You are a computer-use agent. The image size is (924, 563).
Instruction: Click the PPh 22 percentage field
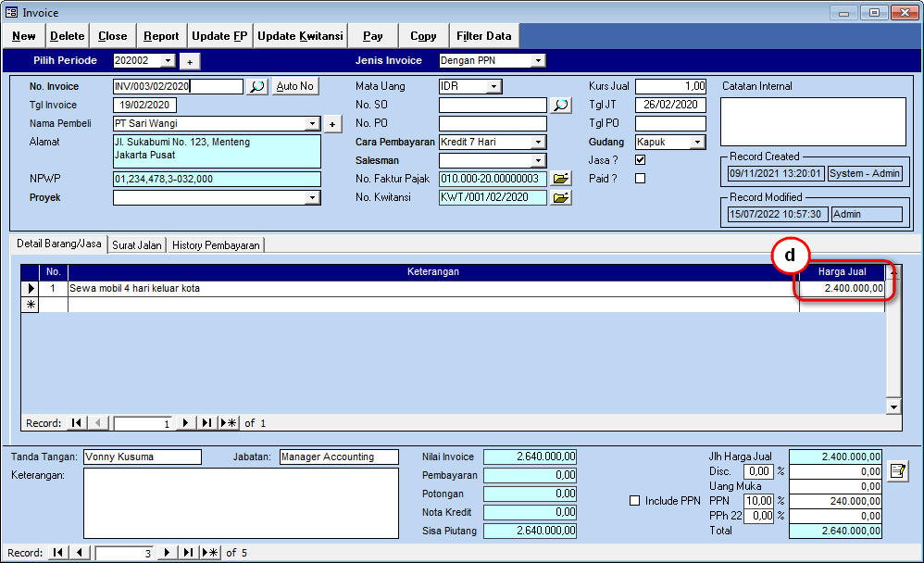(x=758, y=516)
